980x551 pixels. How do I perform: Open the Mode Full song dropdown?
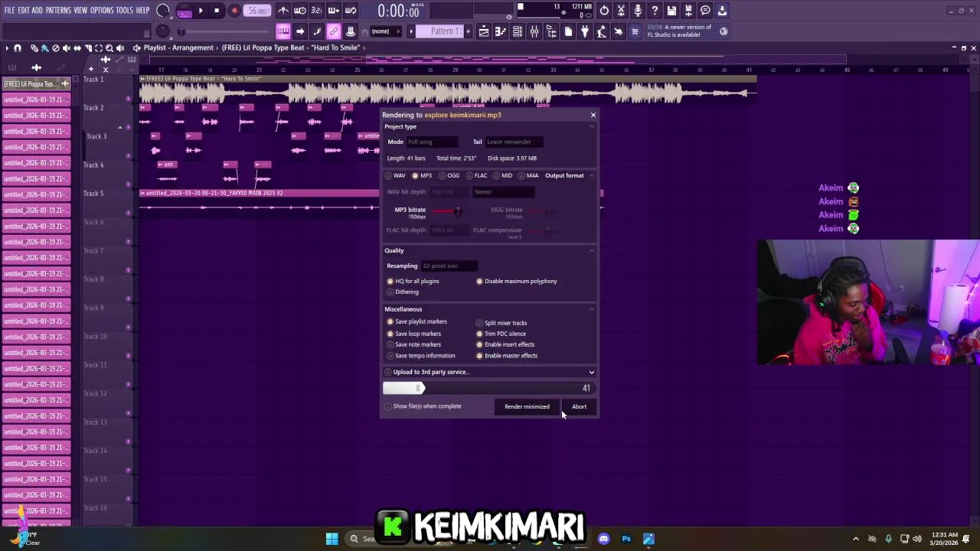(x=433, y=142)
